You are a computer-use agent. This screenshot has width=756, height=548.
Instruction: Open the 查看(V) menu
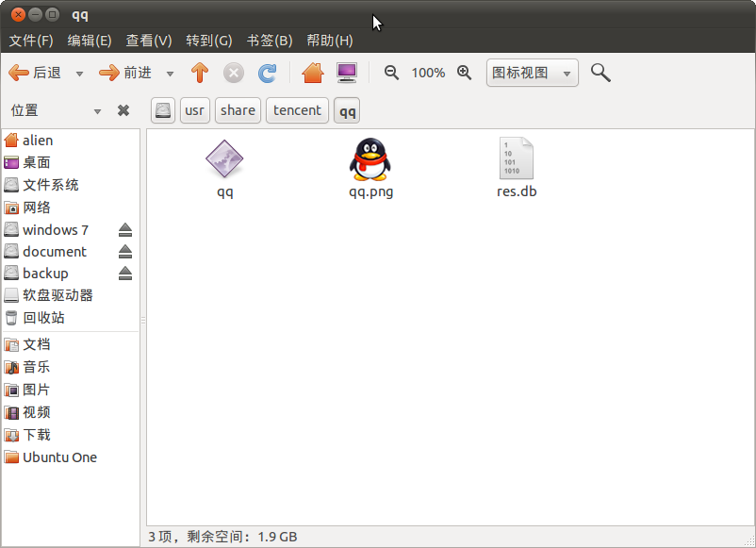tap(149, 41)
